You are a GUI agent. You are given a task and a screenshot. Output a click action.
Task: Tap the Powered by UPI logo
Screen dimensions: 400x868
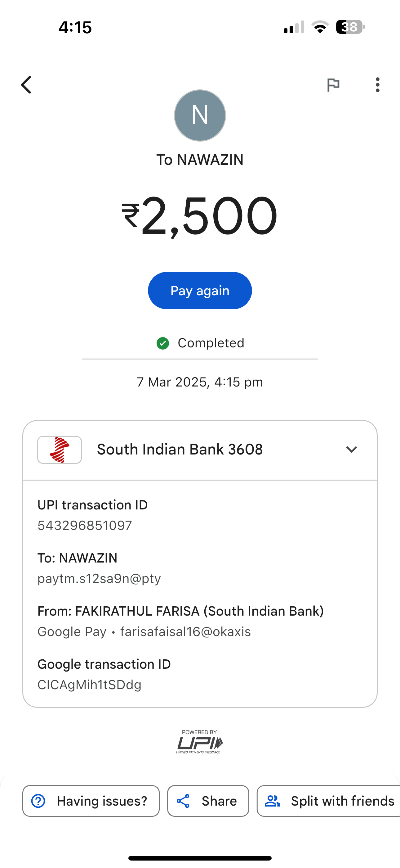(200, 742)
